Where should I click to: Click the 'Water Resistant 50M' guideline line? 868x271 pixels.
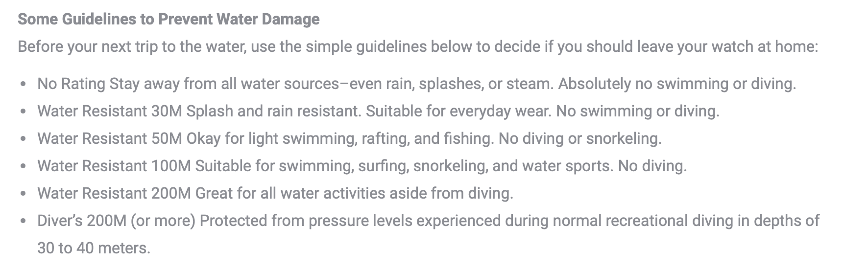(349, 139)
